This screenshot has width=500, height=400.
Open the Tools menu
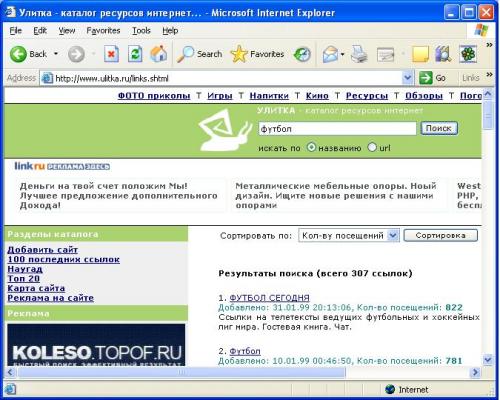point(141,31)
